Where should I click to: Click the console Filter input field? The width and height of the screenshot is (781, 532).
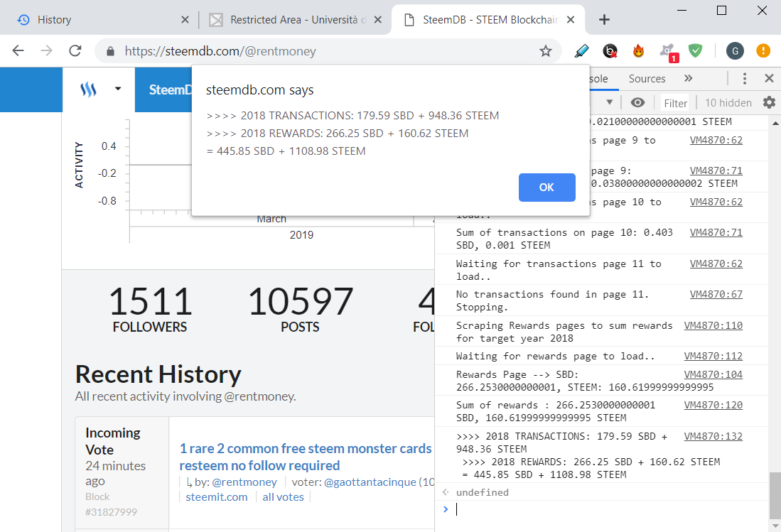coord(675,103)
